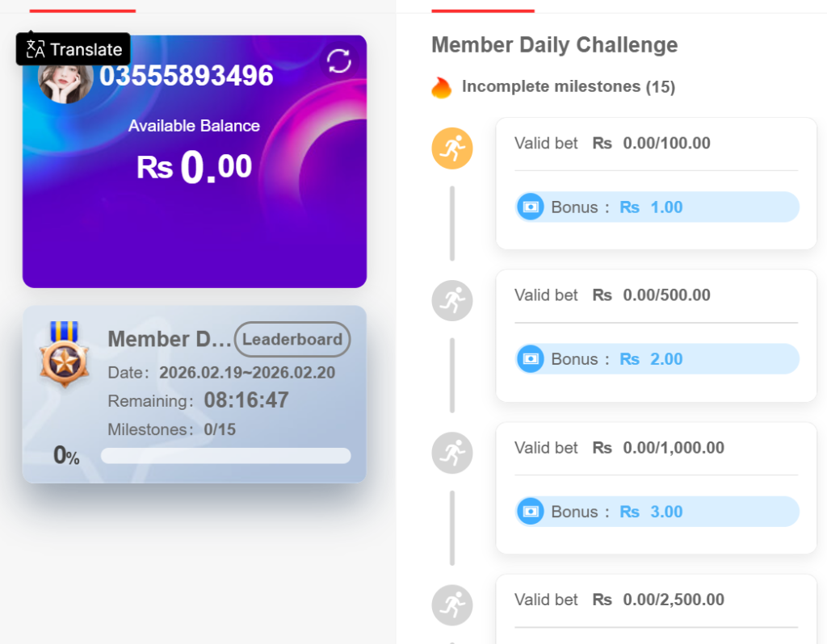Click the gold star medal icon
The image size is (827, 644).
point(63,356)
